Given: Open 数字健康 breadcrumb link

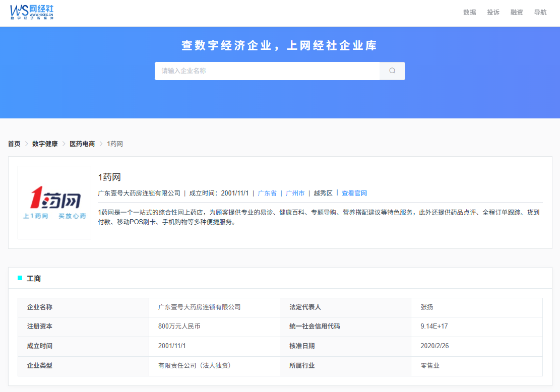Looking at the screenshot, I should (45, 144).
